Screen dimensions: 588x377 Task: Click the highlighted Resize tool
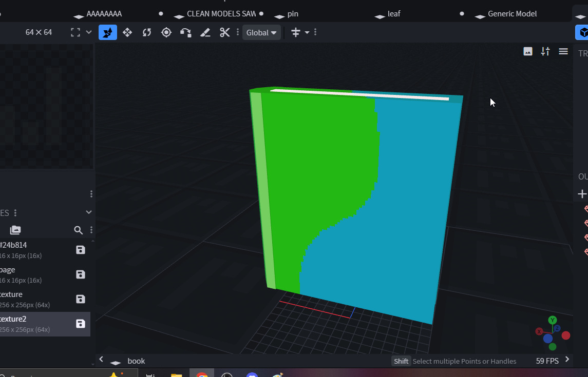[108, 32]
